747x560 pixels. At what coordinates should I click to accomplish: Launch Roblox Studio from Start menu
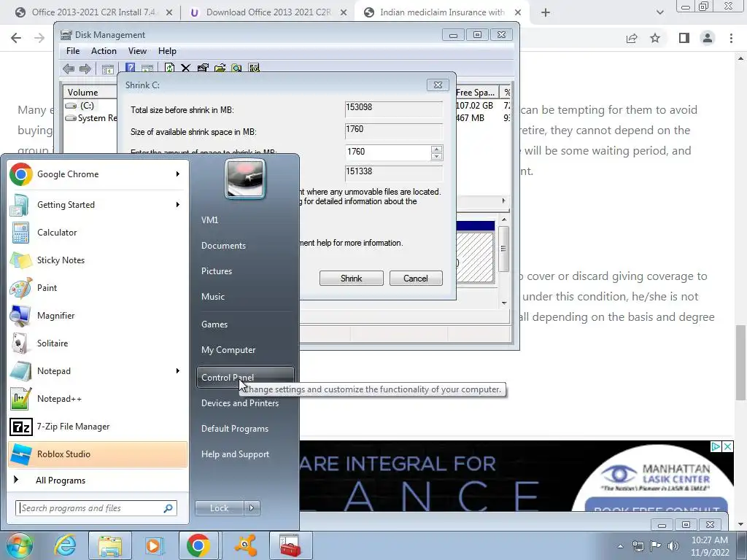click(x=98, y=454)
